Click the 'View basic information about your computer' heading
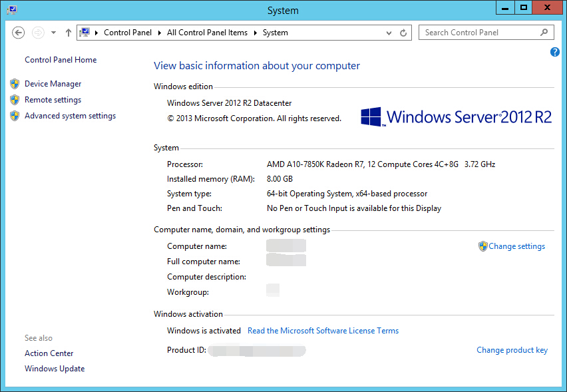The image size is (567, 392). click(x=257, y=65)
